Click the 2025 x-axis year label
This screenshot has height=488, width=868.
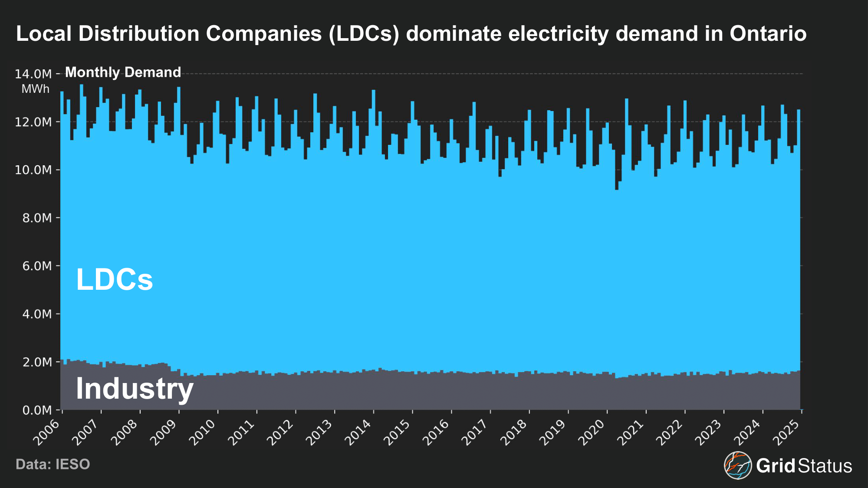pos(786,432)
